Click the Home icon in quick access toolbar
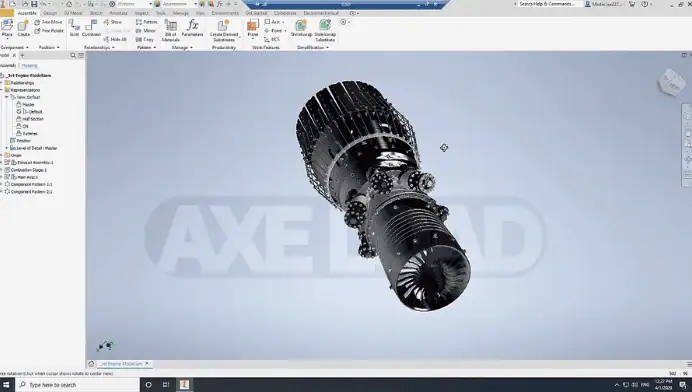Screen dimensions: 692x392 tap(69, 4)
